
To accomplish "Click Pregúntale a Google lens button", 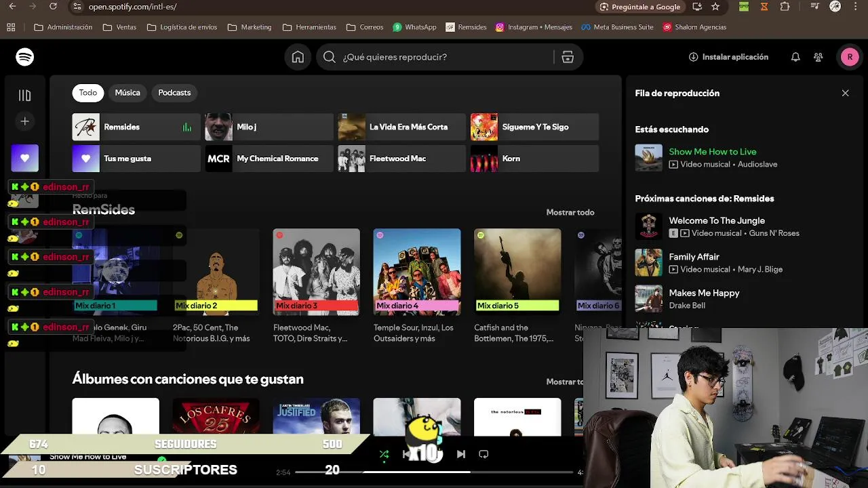I will click(x=639, y=7).
